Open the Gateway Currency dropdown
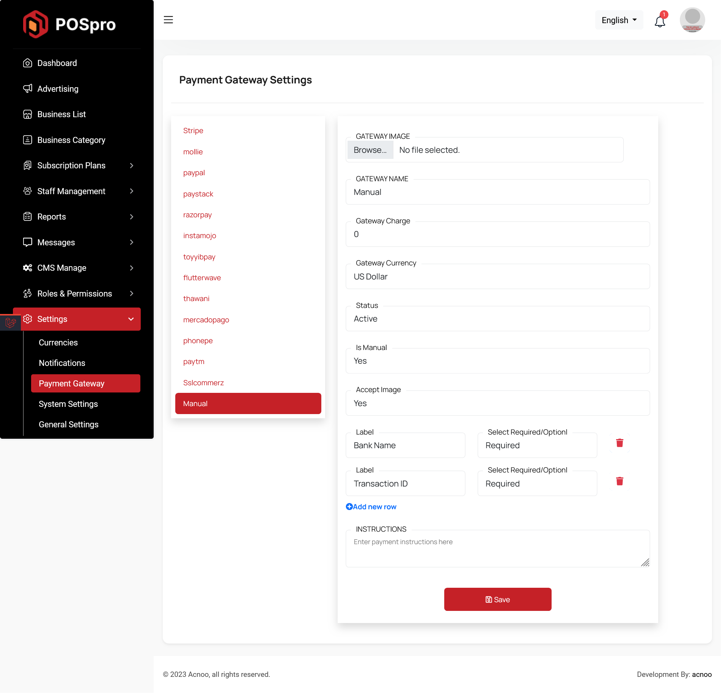 pos(497,277)
